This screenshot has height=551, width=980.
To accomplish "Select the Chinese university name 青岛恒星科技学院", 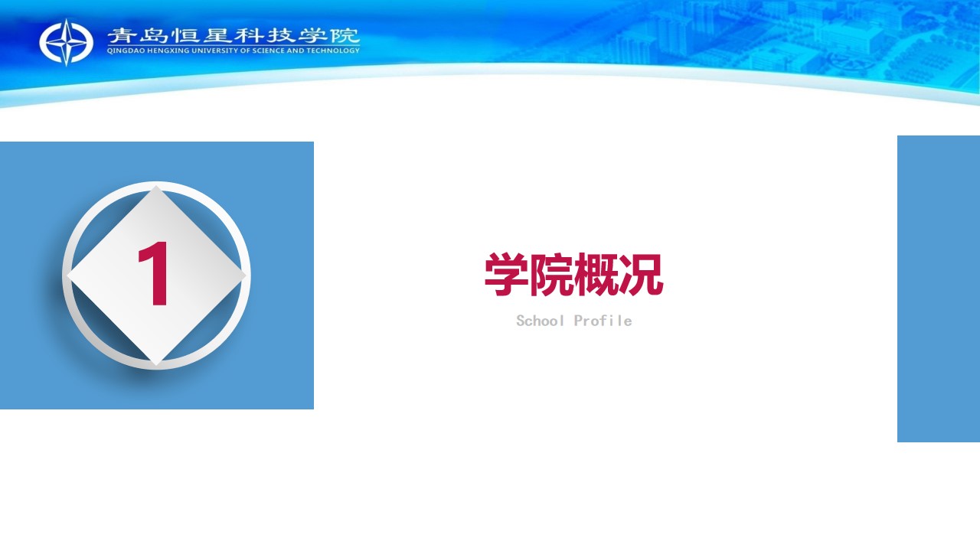I will point(233,35).
